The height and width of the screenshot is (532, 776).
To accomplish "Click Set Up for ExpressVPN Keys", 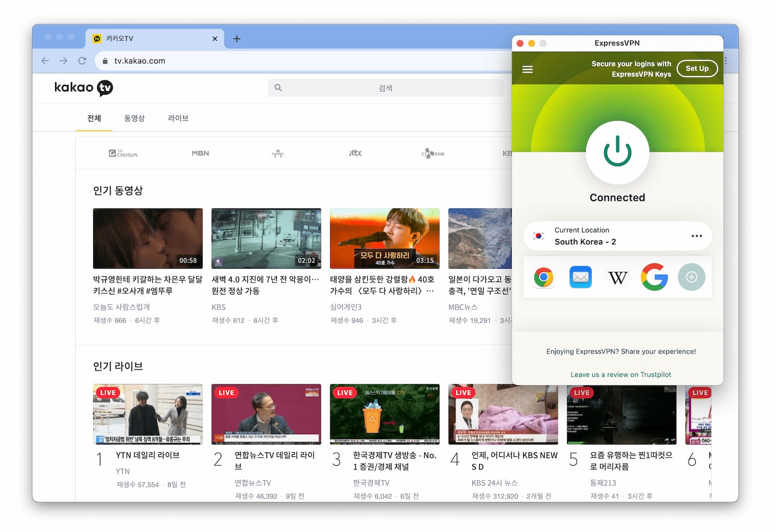I will (697, 68).
